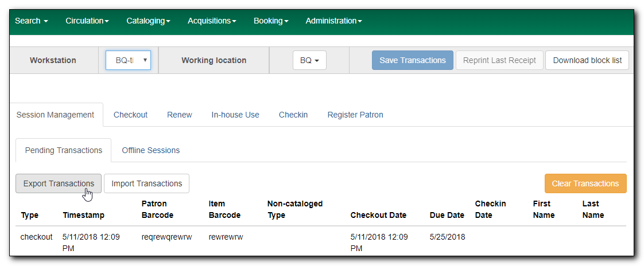This screenshot has width=644, height=266.
Task: Expand the Workstation BQ select box
Action: [x=128, y=60]
